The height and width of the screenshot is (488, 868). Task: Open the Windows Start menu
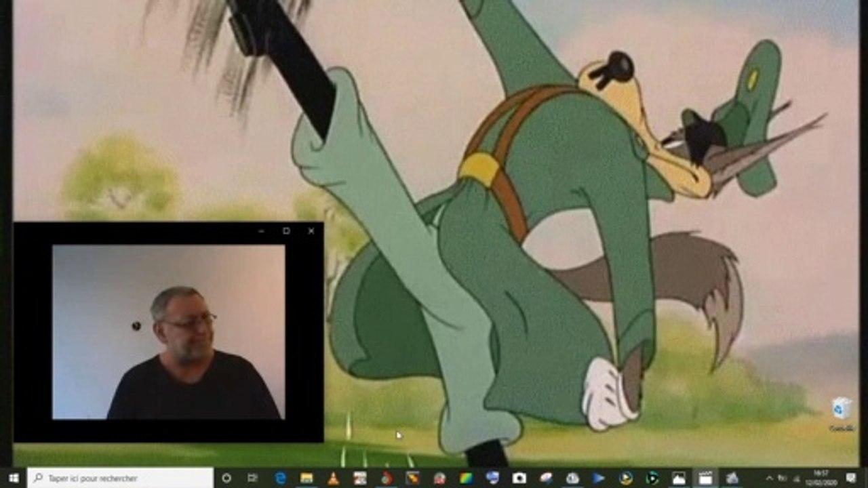13,478
